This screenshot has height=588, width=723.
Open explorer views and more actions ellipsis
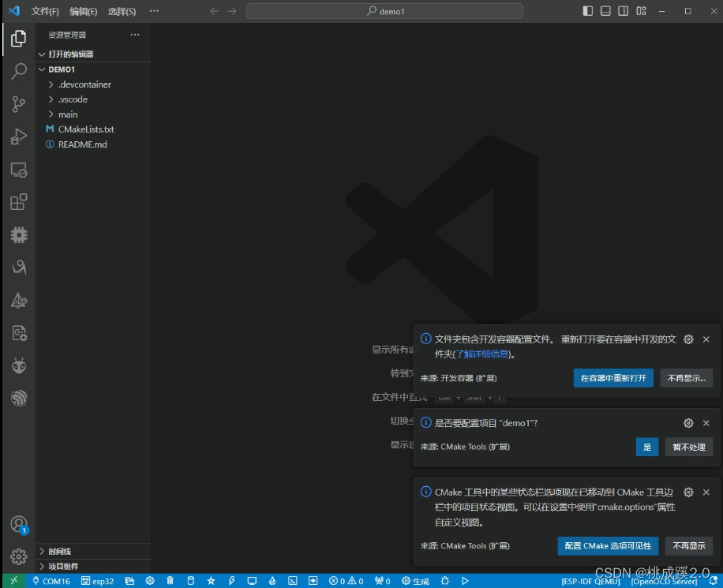click(135, 35)
